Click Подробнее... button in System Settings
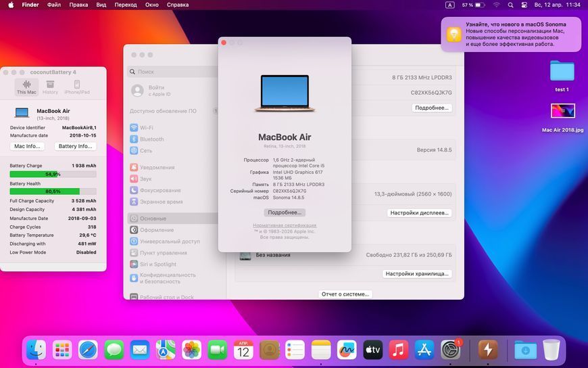 [x=432, y=108]
